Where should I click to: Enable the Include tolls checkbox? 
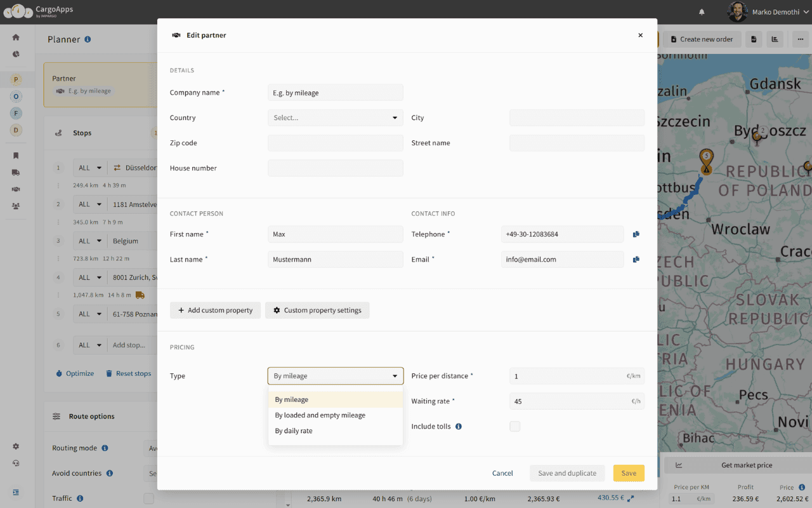[515, 427]
